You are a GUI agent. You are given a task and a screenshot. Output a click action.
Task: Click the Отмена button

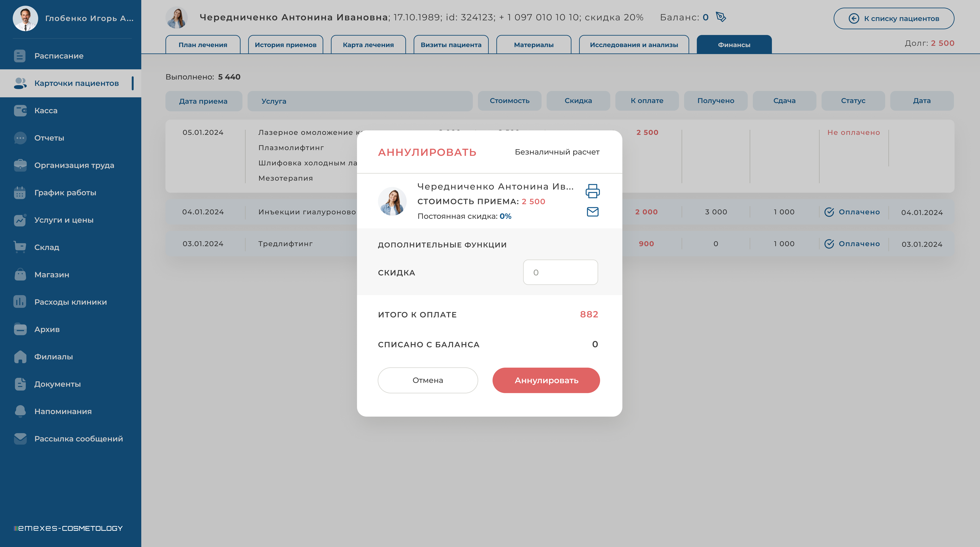pyautogui.click(x=428, y=380)
